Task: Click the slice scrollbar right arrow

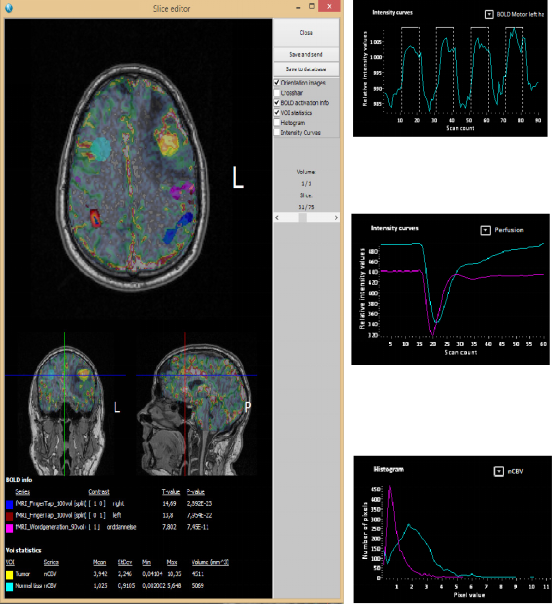Action: tap(336, 218)
